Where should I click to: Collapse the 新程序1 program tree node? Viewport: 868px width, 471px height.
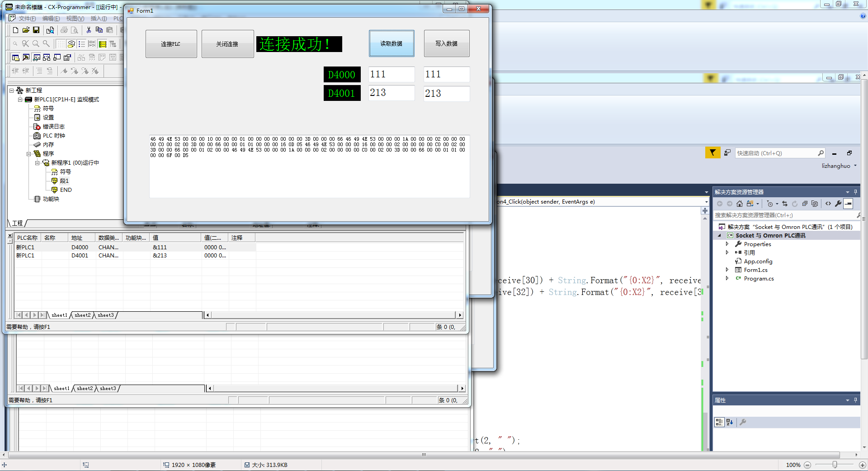pos(38,163)
